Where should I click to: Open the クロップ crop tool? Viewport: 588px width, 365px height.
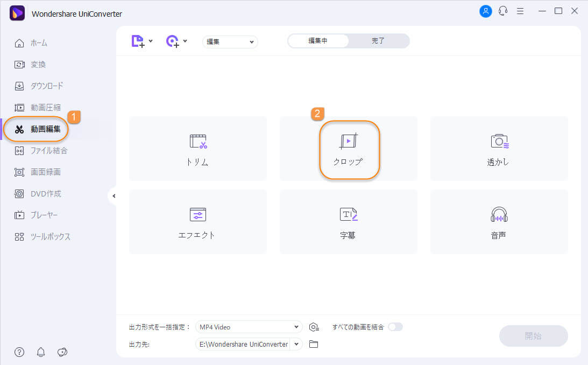tap(349, 149)
